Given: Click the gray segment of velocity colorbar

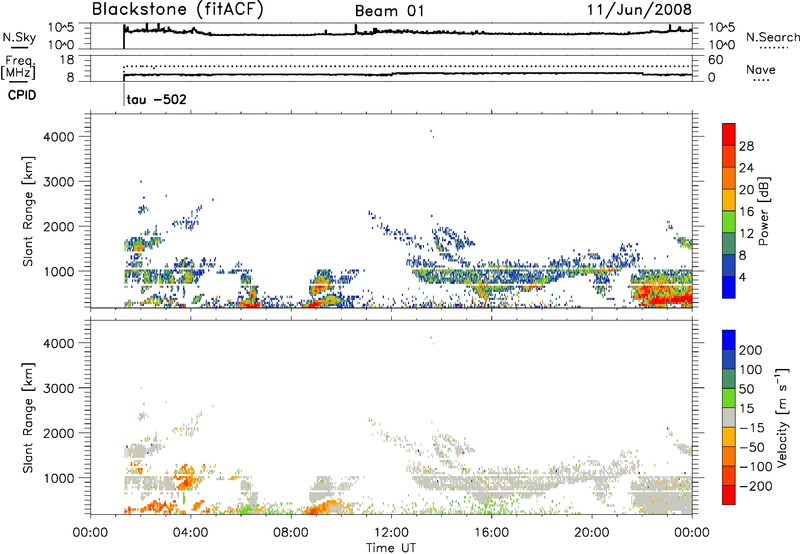Looking at the screenshot, I should point(729,417).
